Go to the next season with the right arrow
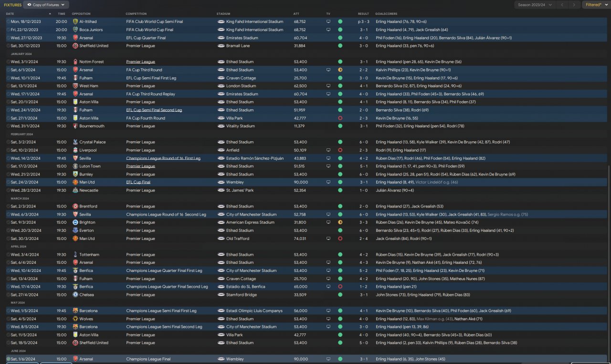Screen dimensions: 611x364 574,5
